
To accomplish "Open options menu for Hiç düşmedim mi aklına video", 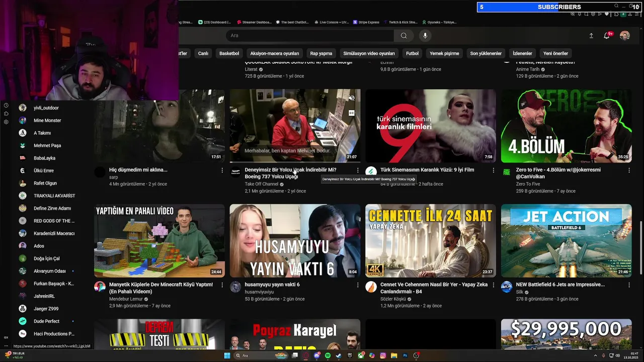I will pyautogui.click(x=222, y=170).
